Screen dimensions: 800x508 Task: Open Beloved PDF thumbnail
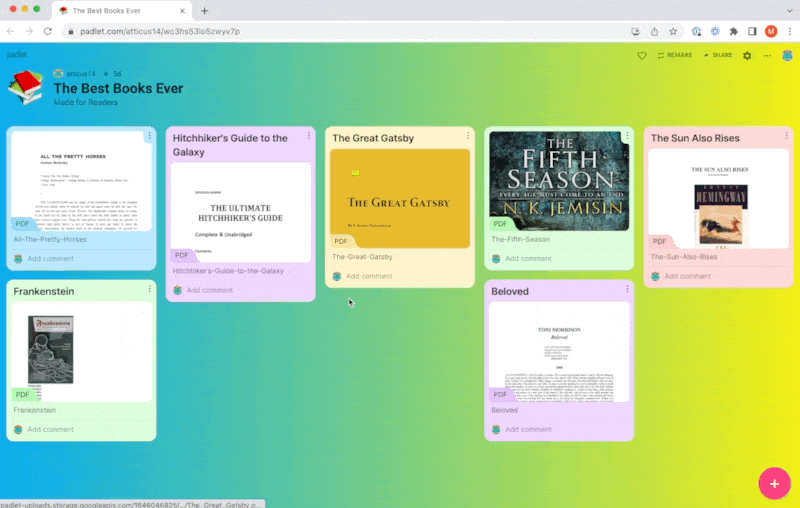(559, 351)
